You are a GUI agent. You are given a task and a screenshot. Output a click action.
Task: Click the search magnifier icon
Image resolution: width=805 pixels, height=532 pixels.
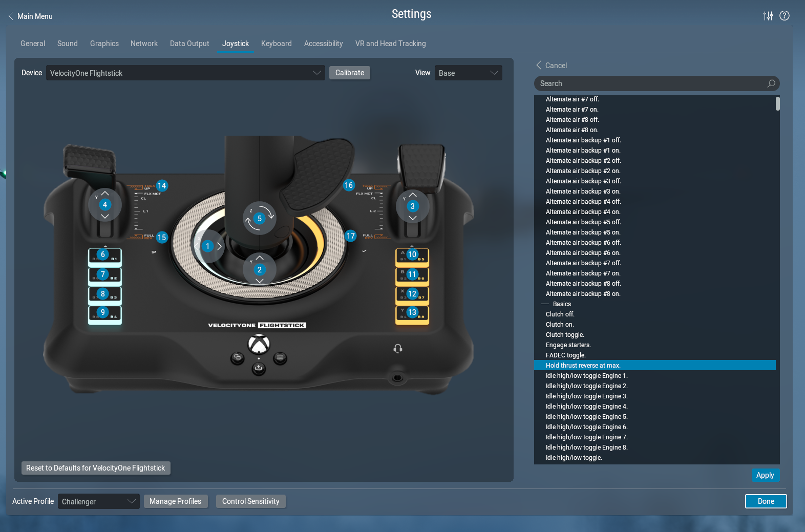click(x=771, y=83)
